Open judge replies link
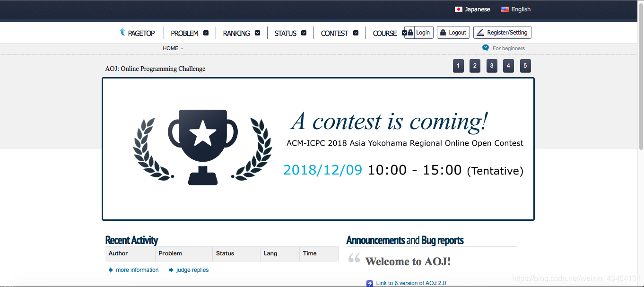Image resolution: width=644 pixels, height=287 pixels. (x=192, y=270)
